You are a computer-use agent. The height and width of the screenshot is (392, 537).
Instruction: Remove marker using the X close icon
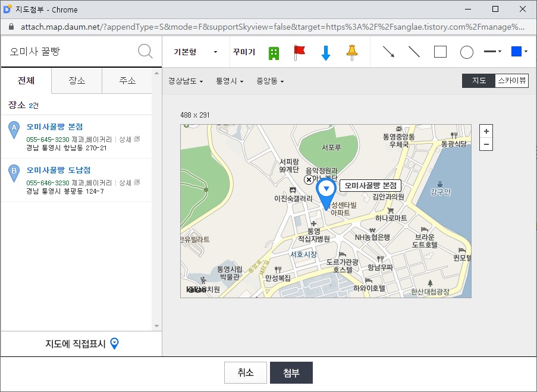click(x=309, y=179)
